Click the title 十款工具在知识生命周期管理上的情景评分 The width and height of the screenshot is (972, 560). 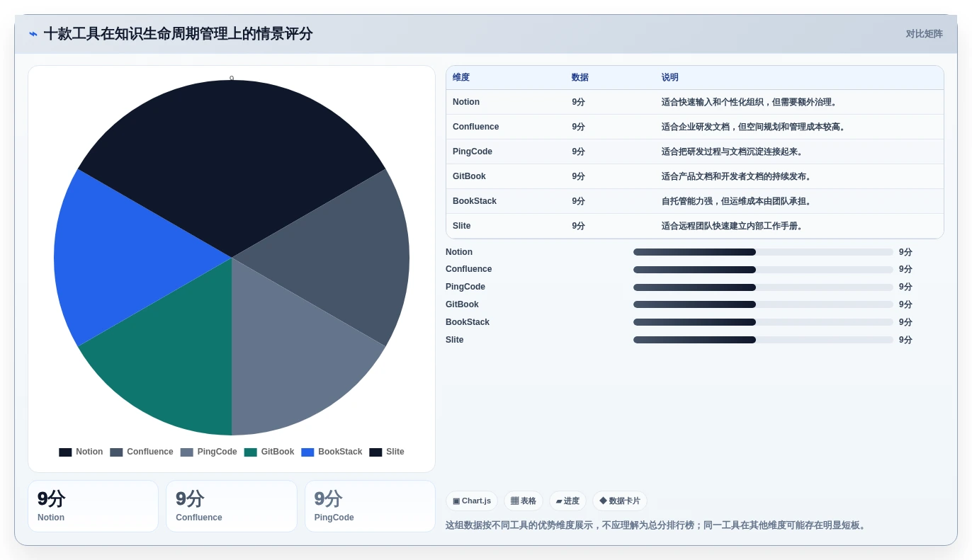click(x=178, y=34)
